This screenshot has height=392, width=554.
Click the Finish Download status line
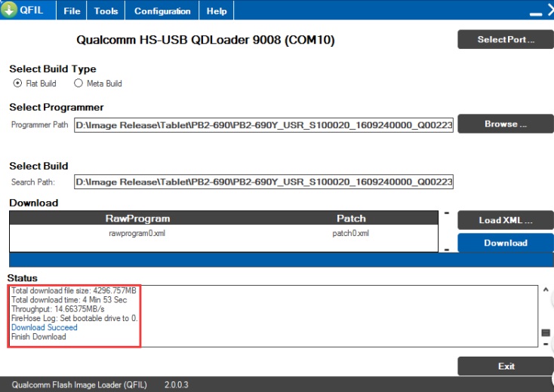(x=38, y=337)
